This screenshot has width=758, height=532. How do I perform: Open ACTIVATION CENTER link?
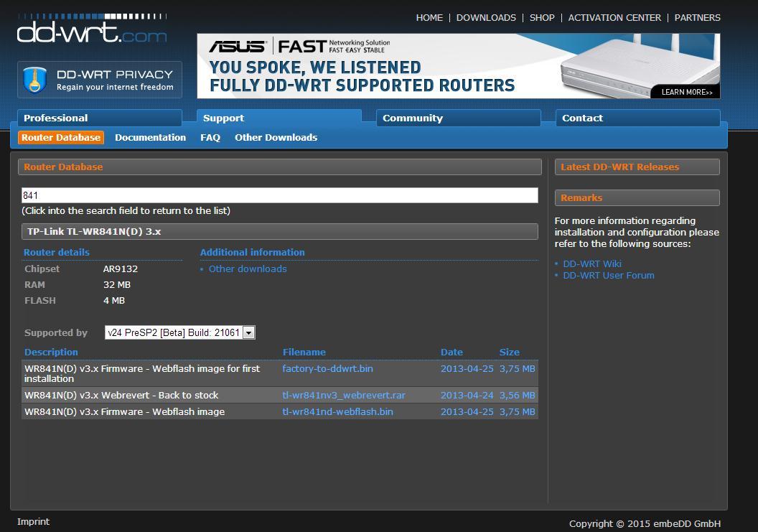(x=614, y=17)
